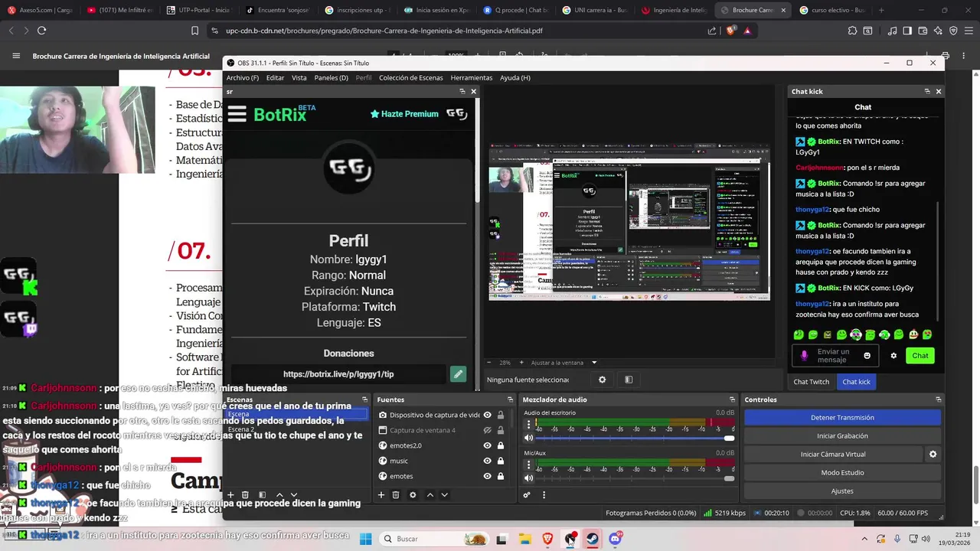Image resolution: width=980 pixels, height=551 pixels.
Task: Adjust Mic/Aux volume slider
Action: tap(634, 478)
